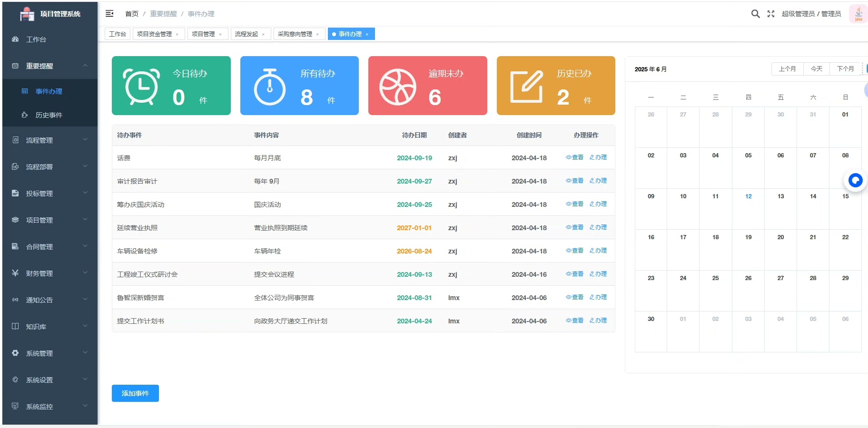
Task: Click the 添加事件 button
Action: coord(135,393)
